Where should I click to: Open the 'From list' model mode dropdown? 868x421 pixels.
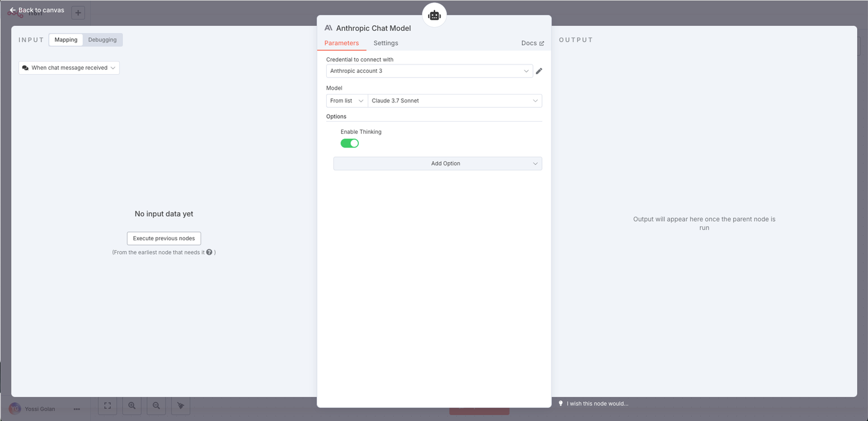(347, 101)
